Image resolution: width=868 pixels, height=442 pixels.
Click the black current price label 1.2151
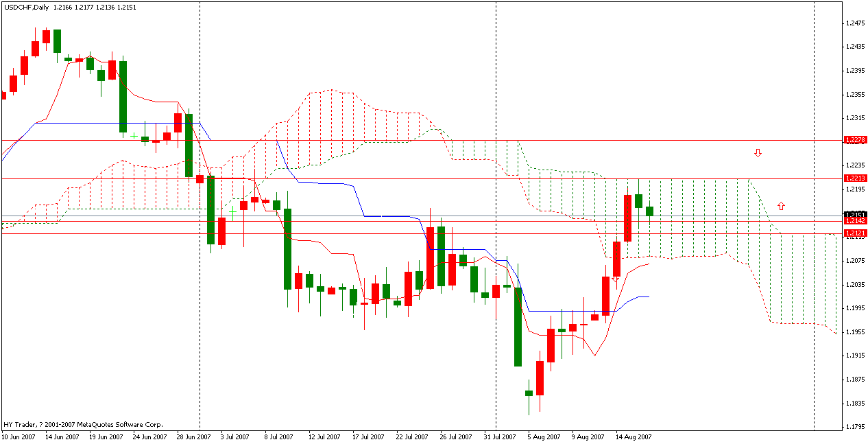pos(856,214)
